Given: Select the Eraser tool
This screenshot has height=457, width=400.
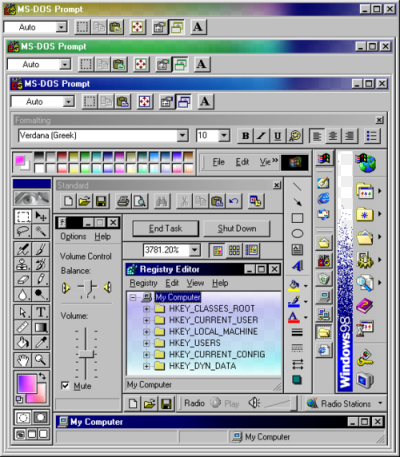Looking at the screenshot, I should [x=23, y=279].
